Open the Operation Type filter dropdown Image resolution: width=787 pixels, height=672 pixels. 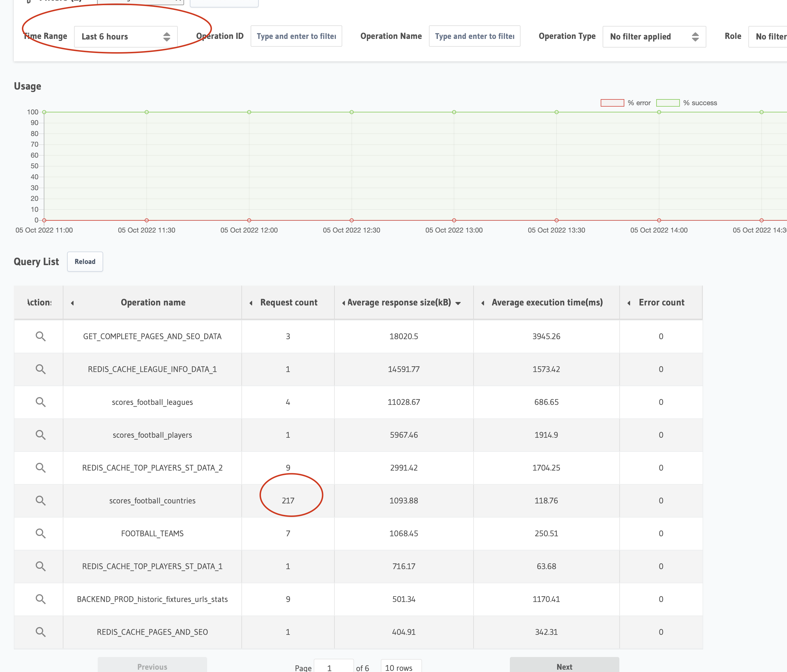[654, 37]
